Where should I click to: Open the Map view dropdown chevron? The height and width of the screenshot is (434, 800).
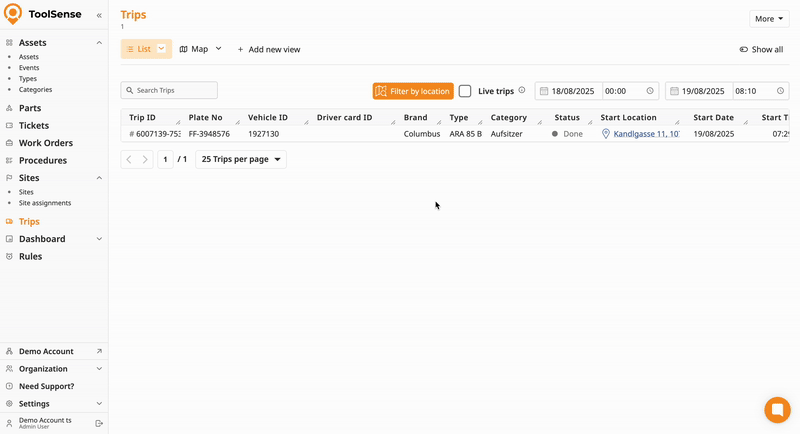point(218,48)
